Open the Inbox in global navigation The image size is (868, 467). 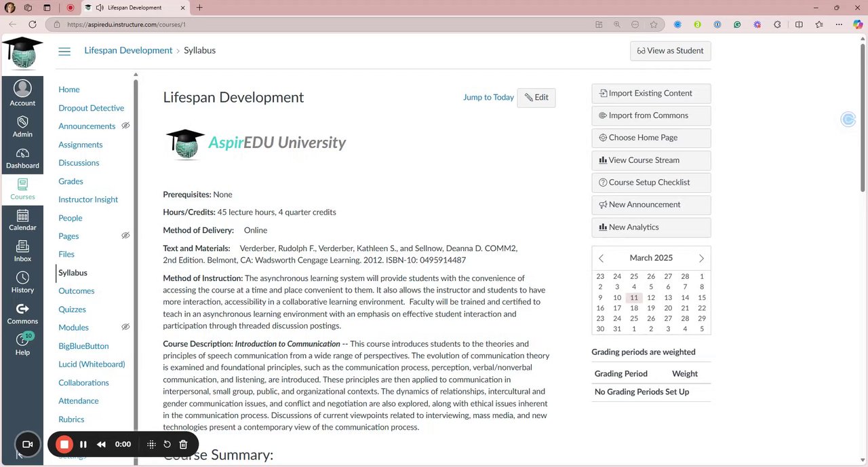click(22, 251)
